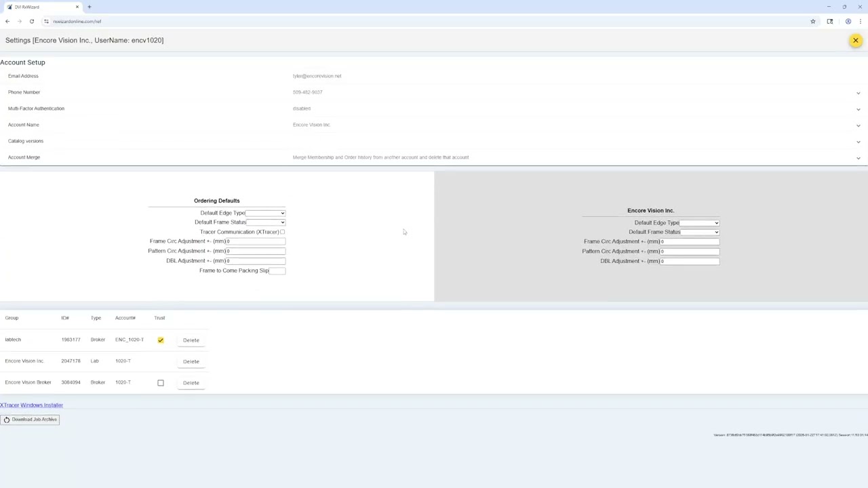Expand the Account Merge row
The height and width of the screenshot is (488, 868).
858,158
